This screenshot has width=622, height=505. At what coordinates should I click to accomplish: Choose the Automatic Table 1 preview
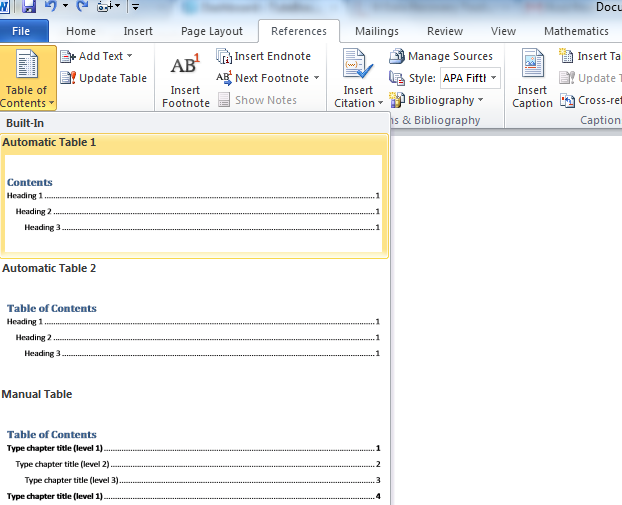tap(193, 200)
